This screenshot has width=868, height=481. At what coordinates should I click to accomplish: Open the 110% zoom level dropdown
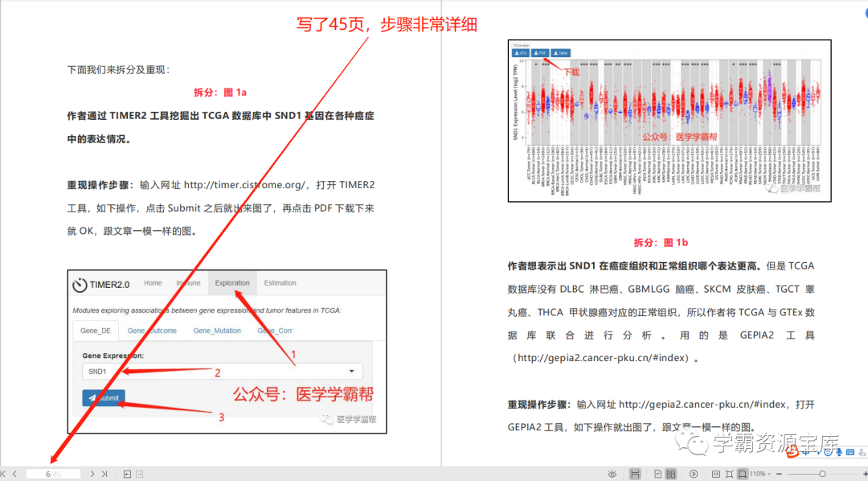click(762, 474)
